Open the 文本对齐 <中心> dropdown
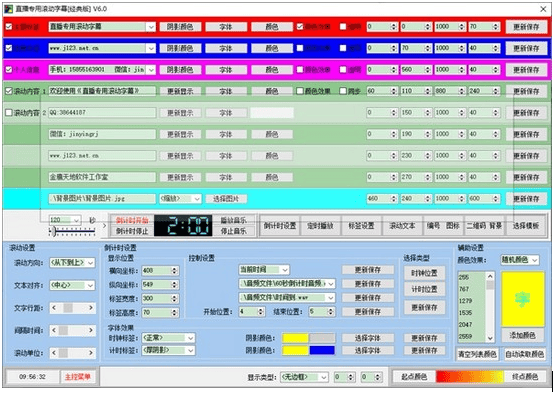The image size is (555, 394). coord(90,285)
